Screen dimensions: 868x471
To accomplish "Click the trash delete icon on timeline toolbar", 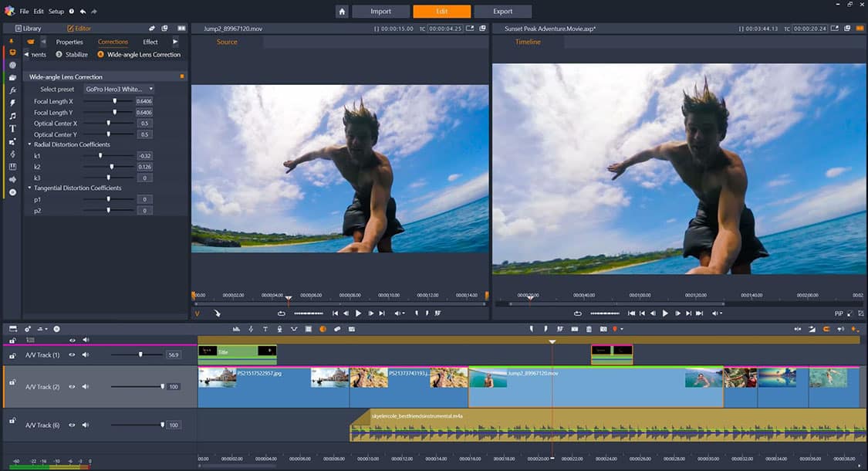I will (589, 329).
